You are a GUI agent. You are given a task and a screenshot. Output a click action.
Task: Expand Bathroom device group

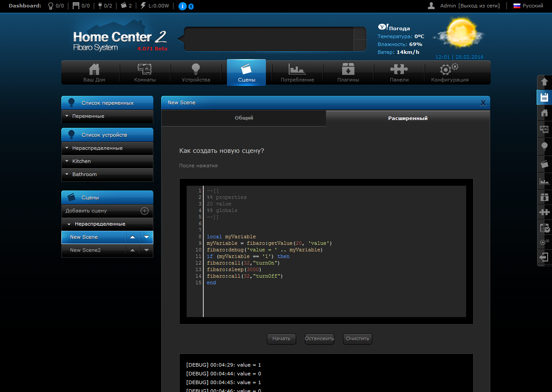[107, 174]
